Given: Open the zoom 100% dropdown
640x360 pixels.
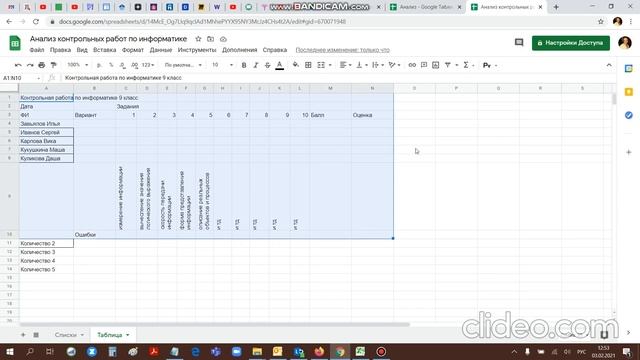Looking at the screenshot, I should 77,65.
